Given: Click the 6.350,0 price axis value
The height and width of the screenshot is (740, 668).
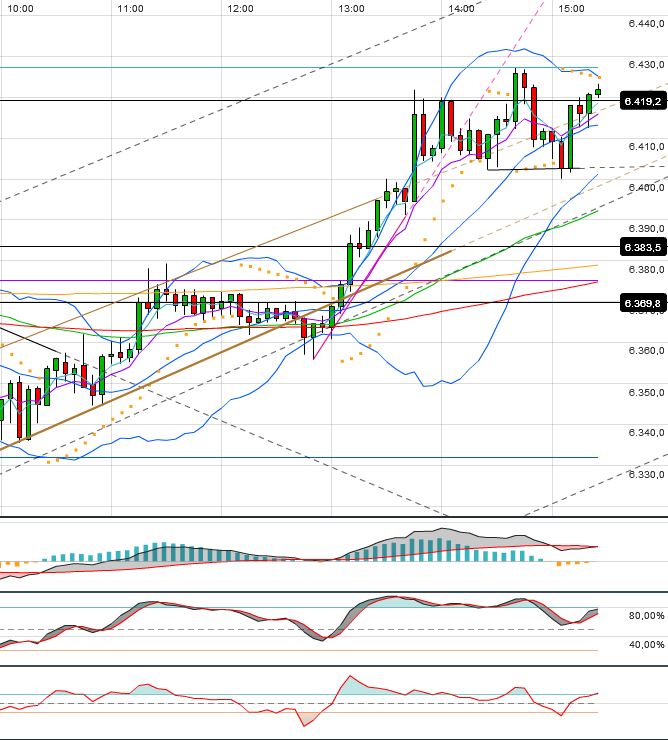Looking at the screenshot, I should coord(646,393).
